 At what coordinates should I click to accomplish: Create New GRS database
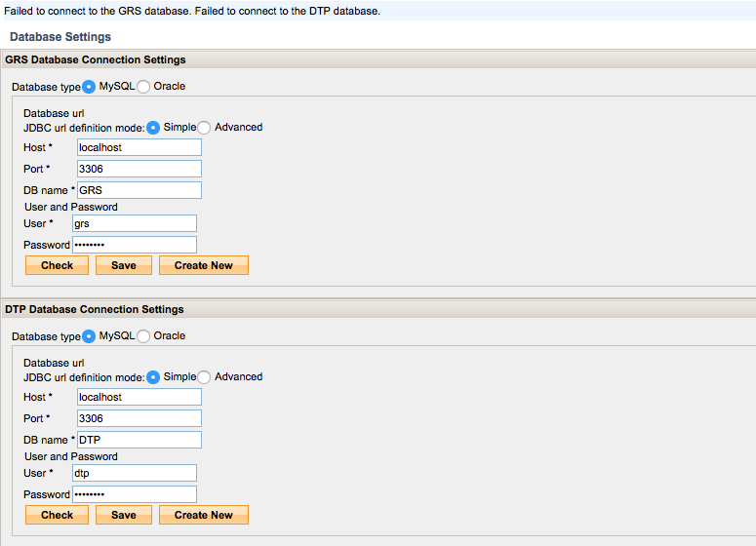(x=204, y=265)
